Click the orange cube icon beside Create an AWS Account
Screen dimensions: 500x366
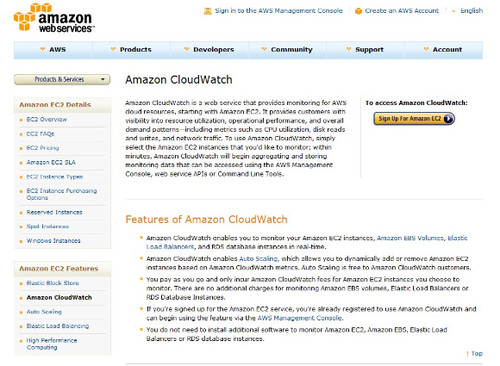[358, 11]
